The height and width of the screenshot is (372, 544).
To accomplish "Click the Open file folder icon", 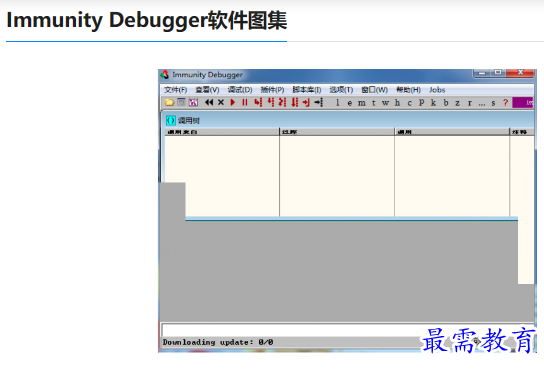I will coord(169,102).
